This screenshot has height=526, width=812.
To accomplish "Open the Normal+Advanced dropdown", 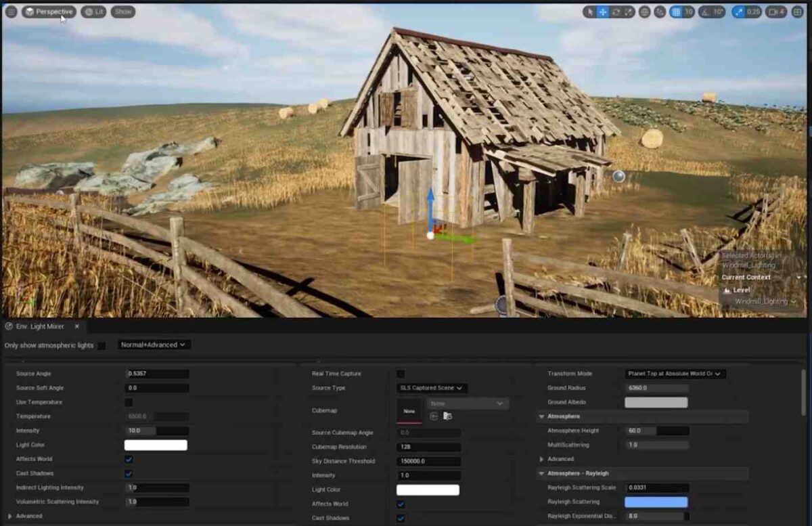I will click(x=154, y=345).
